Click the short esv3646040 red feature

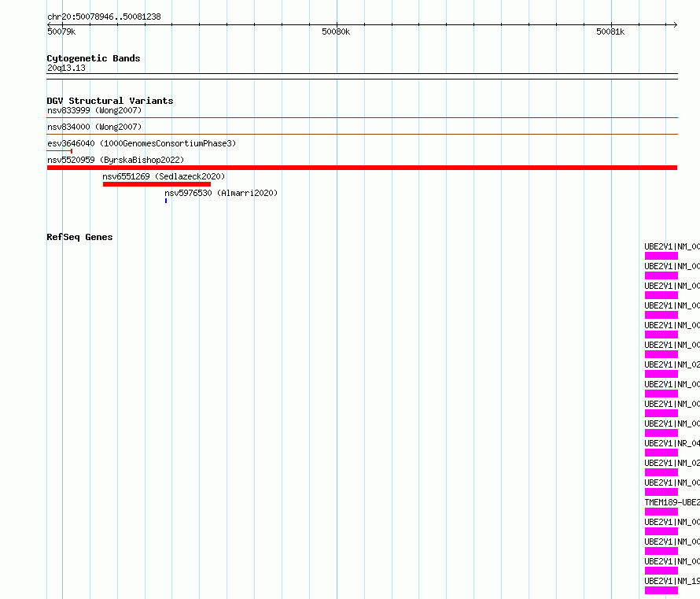click(59, 151)
